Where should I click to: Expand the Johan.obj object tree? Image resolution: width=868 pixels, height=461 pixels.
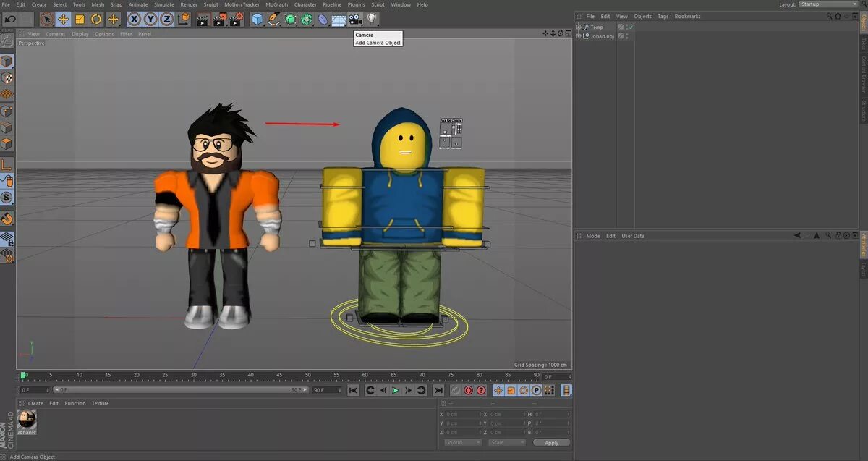pyautogui.click(x=579, y=35)
